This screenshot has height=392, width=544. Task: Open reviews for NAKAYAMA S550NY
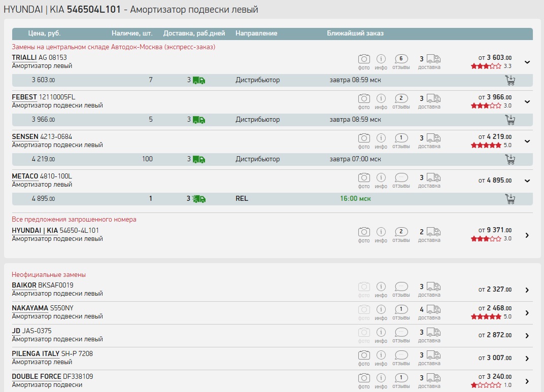[401, 312]
